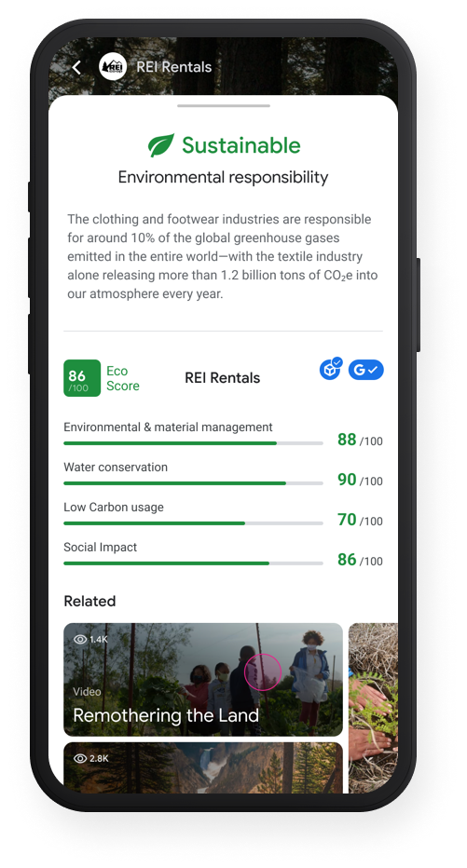Screen dimensions: 467x868
Task: Open the planting hands related card
Action: tap(374, 709)
